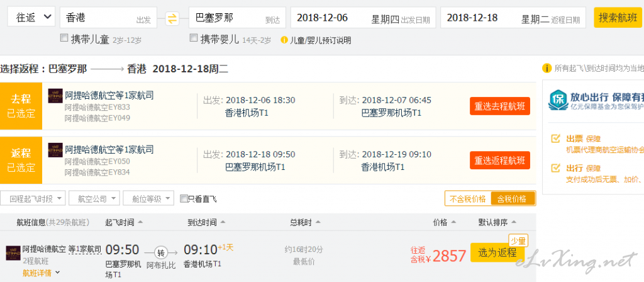644x282 pixels.
Task: Click the 保 shield guarantee icon
Action: click(x=558, y=101)
